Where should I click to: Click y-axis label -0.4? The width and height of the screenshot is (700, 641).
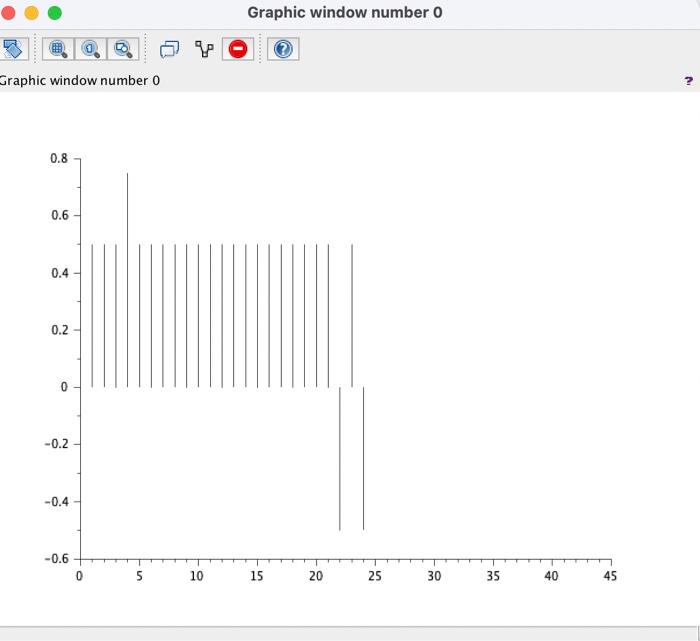click(x=56, y=501)
